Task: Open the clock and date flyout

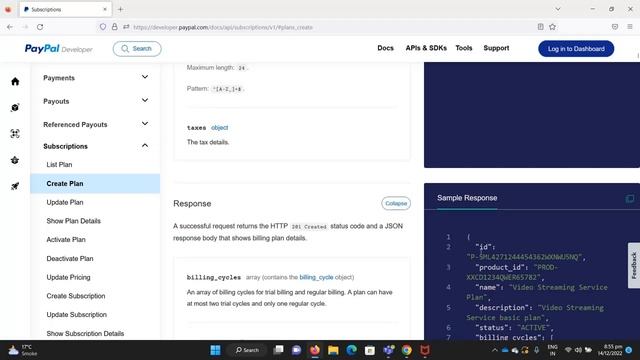Action: point(610,350)
